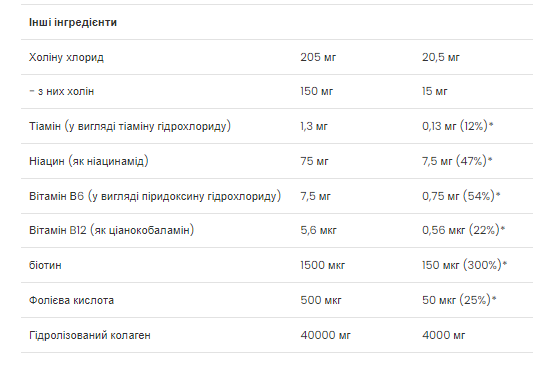Viewport: 550px width, 371px height.
Task: Select the Вітамін B12 ціанокобаламін label
Action: (111, 230)
